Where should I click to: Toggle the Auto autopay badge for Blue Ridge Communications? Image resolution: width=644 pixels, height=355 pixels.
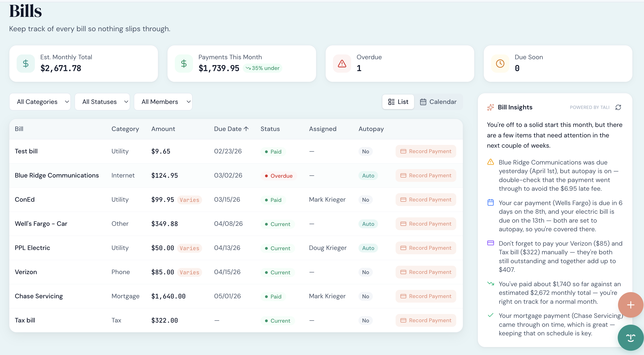tap(368, 175)
